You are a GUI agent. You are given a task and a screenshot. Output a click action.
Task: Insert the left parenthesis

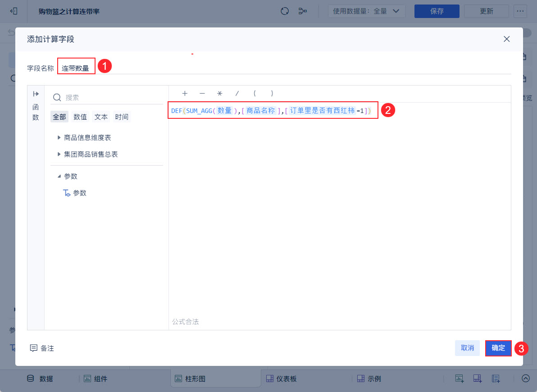(255, 93)
